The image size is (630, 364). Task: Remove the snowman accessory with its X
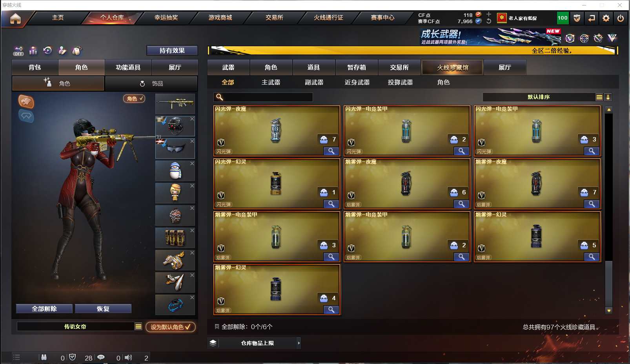tap(192, 163)
